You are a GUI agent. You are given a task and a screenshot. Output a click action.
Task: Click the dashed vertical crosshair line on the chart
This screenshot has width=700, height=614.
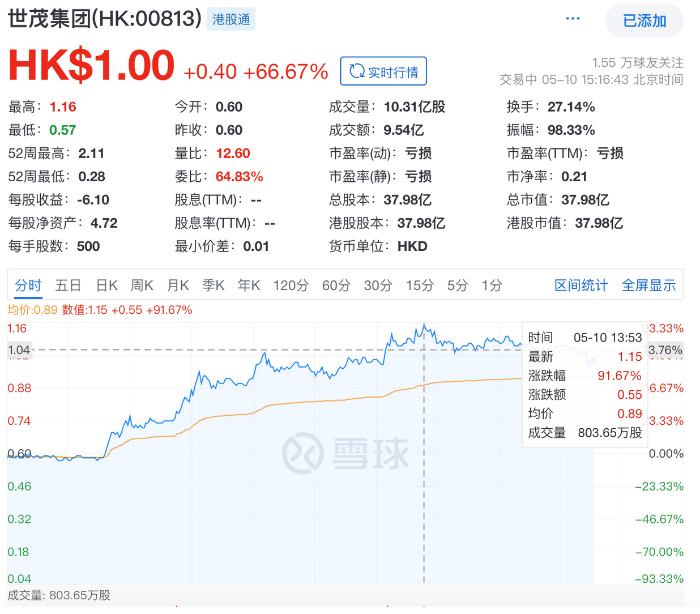pyautogui.click(x=424, y=453)
